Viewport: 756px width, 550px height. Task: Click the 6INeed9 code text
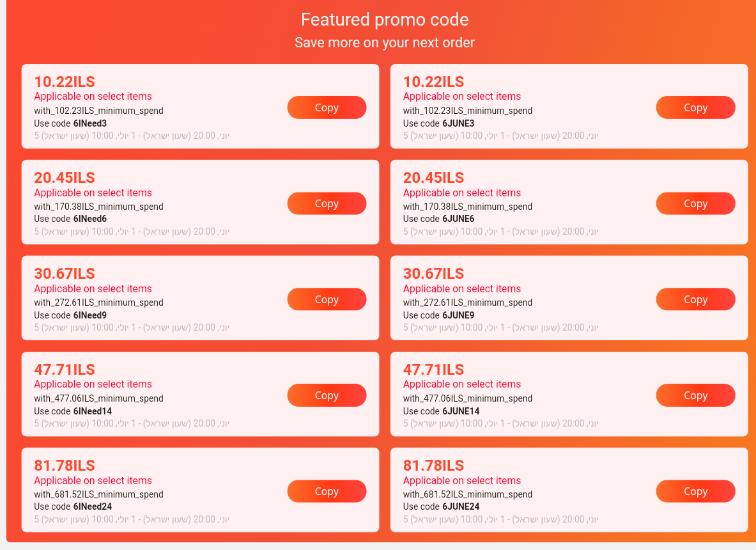(90, 315)
